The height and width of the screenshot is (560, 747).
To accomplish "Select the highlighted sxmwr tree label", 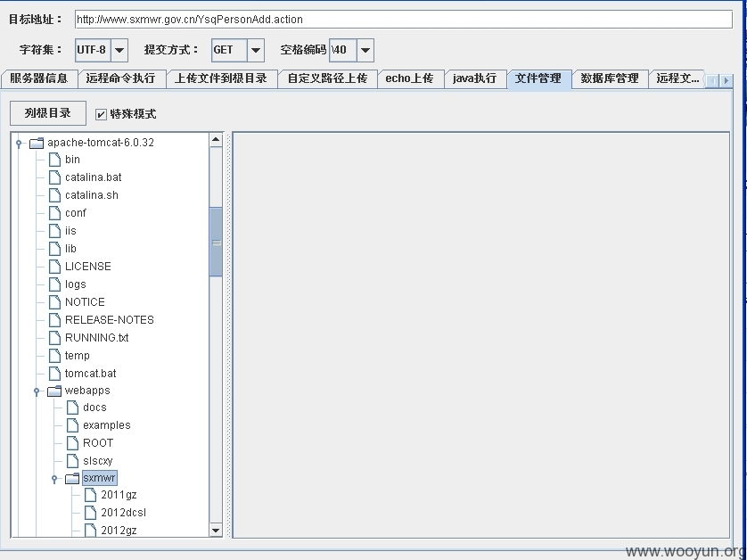I will coord(99,478).
